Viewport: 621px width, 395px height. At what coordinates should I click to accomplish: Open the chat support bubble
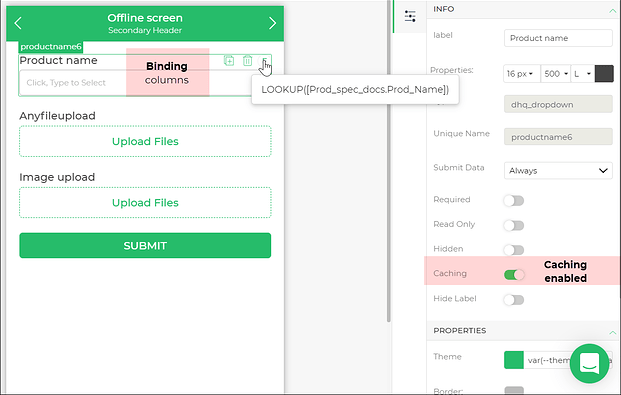point(589,363)
